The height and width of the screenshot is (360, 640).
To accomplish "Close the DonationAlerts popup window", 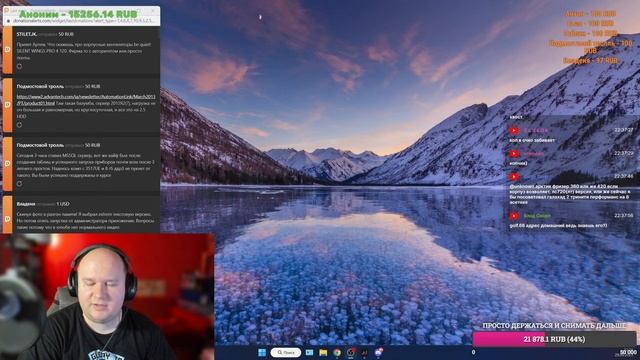I will [153, 10].
